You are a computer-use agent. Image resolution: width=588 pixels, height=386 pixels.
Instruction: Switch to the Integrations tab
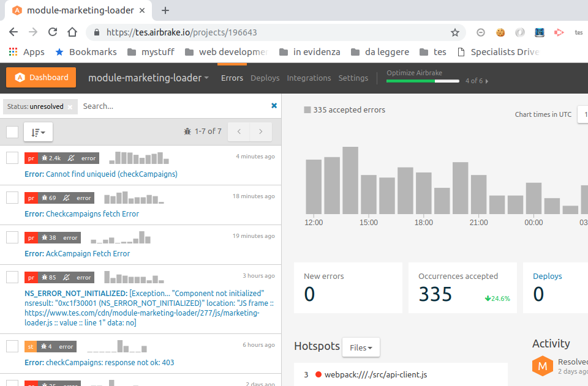[309, 78]
